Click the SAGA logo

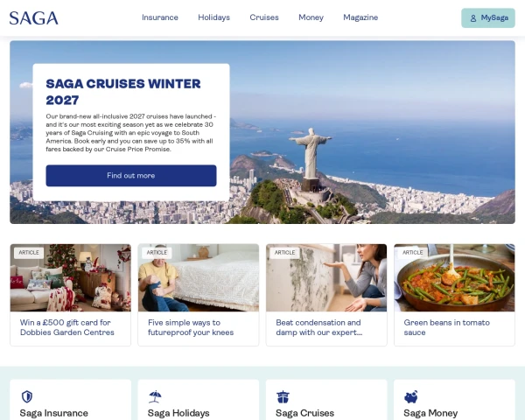point(33,18)
